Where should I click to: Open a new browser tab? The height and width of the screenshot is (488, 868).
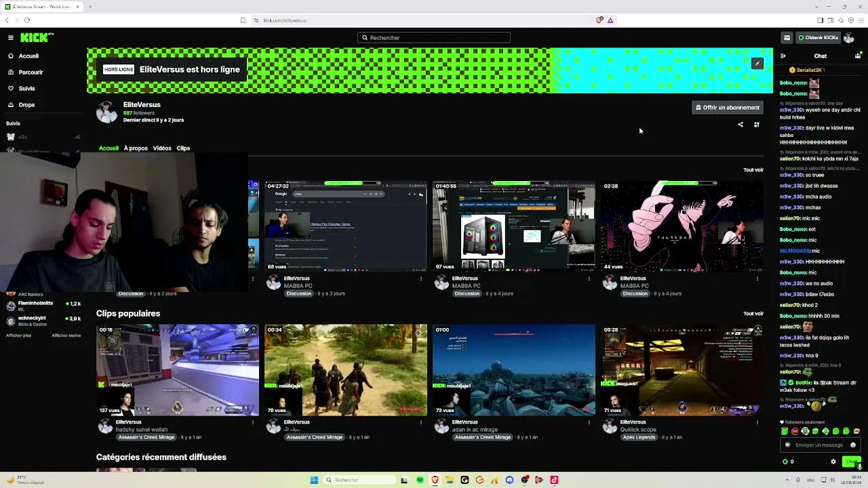90,7
